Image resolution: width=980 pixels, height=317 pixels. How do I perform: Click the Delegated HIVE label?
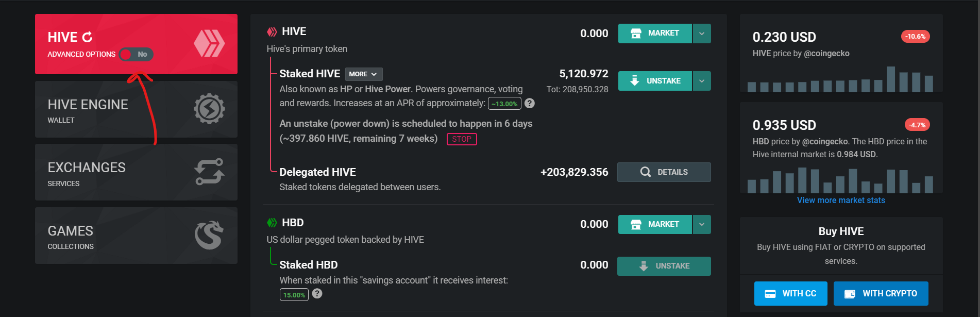pos(318,172)
